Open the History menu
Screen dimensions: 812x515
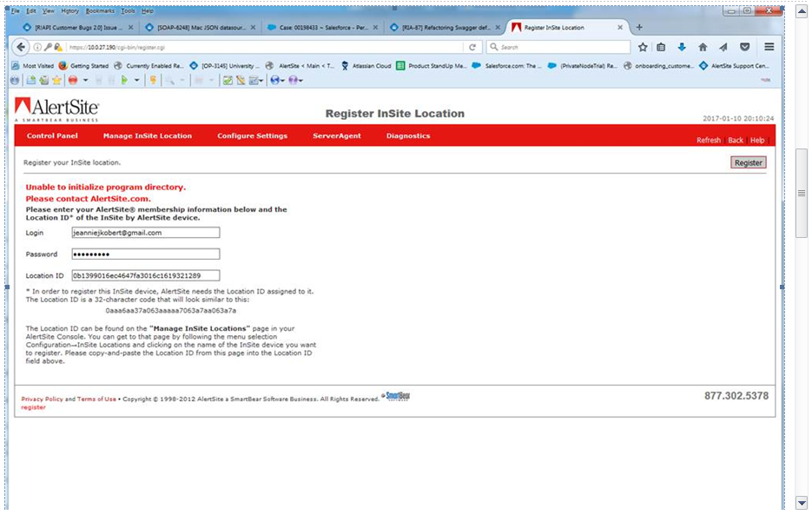click(x=70, y=11)
